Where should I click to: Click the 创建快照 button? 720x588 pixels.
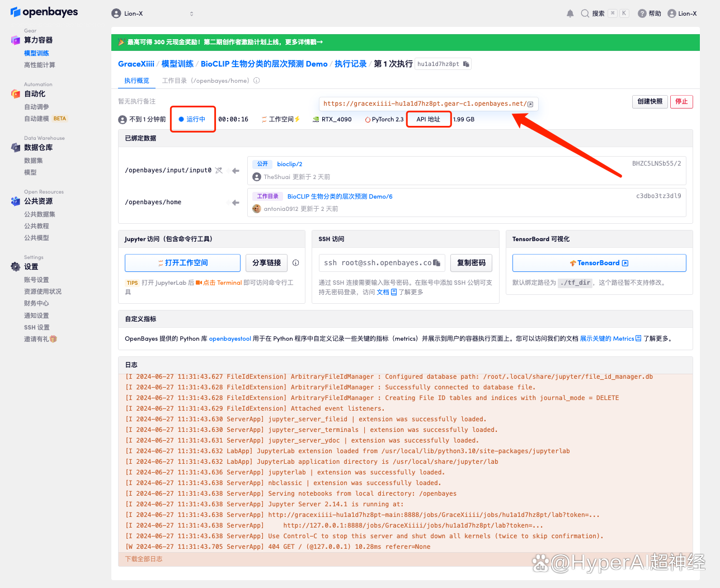(x=650, y=101)
